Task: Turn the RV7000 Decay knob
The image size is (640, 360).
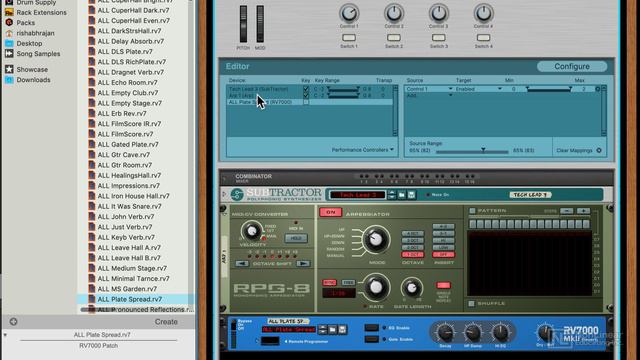Action: click(x=445, y=333)
